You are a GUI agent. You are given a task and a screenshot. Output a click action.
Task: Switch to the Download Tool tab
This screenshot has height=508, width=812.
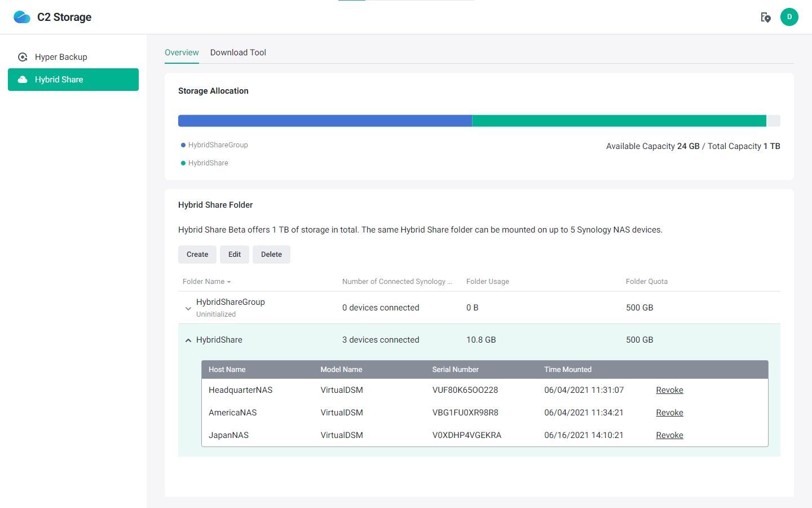click(238, 52)
